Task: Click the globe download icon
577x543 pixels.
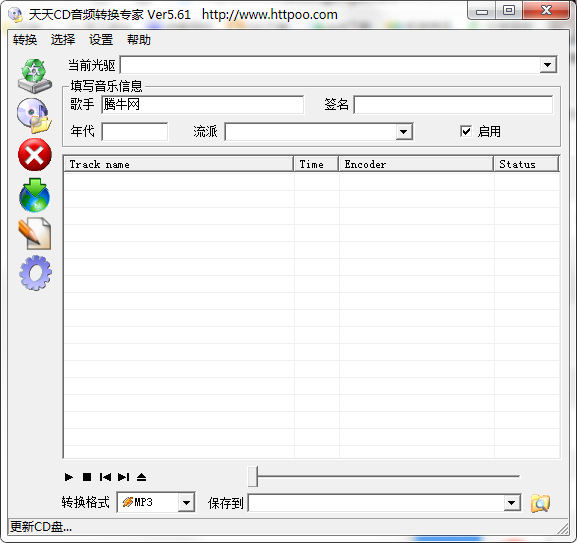Action: (x=35, y=195)
